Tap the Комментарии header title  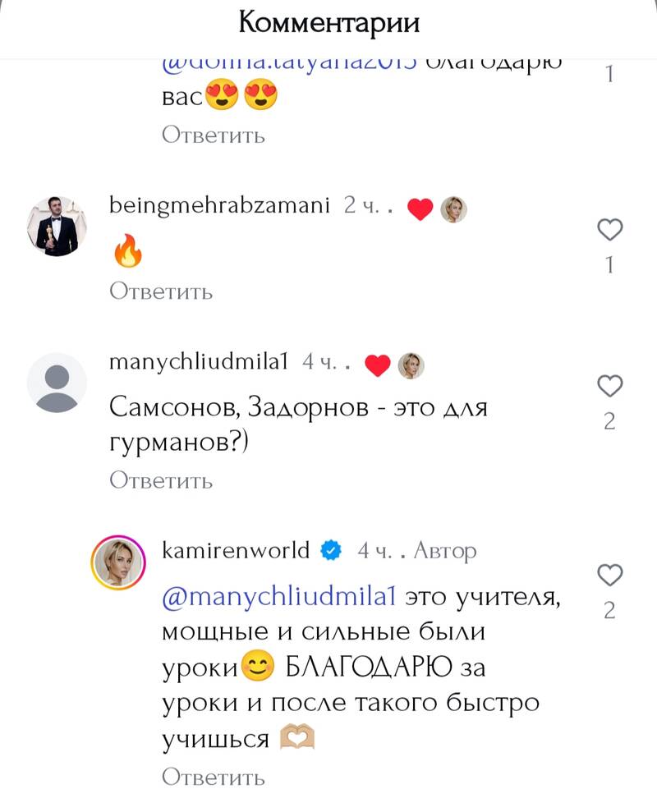(x=329, y=23)
